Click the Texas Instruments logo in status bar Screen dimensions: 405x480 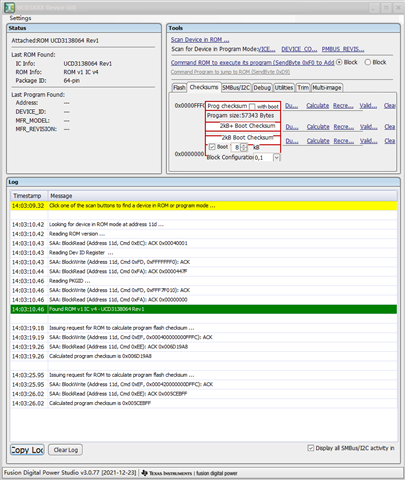(167, 473)
